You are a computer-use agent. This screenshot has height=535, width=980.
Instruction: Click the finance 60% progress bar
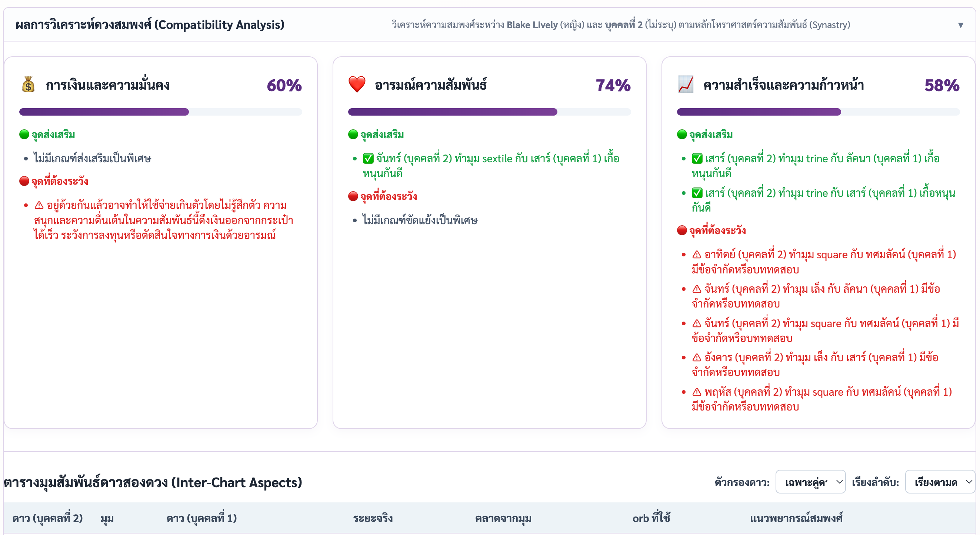[160, 112]
